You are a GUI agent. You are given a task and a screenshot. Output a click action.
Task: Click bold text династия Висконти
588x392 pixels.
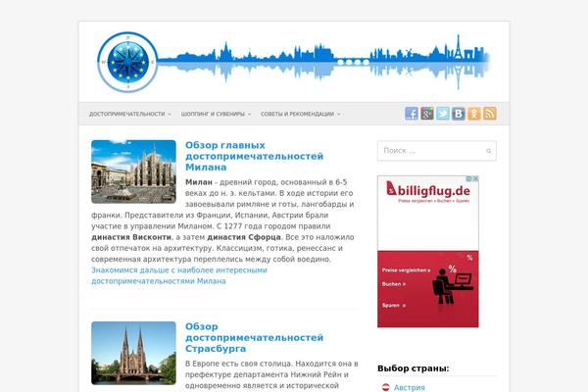coord(131,237)
